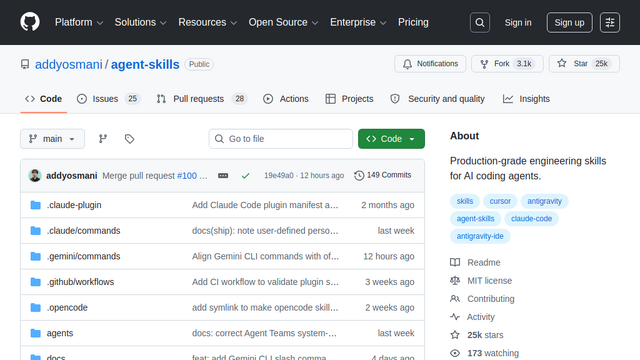Switch to the Code tab
The image size is (640, 360).
point(44,99)
